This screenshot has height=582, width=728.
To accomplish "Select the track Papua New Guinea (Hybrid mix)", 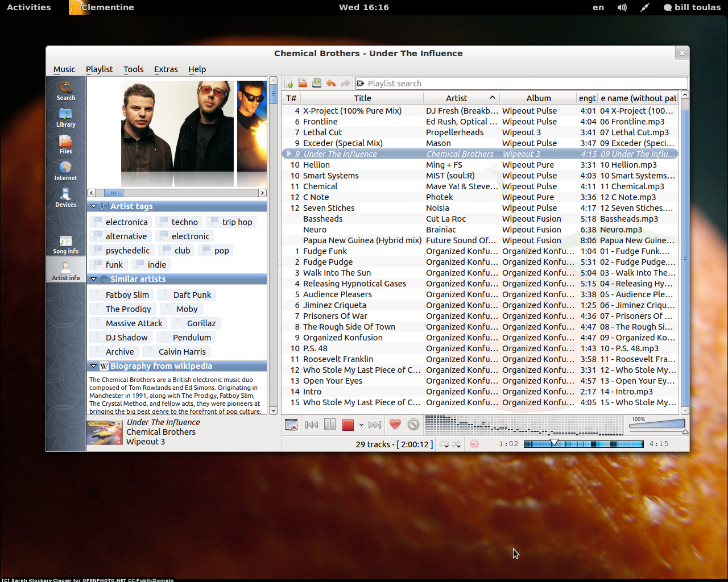I will (480, 240).
